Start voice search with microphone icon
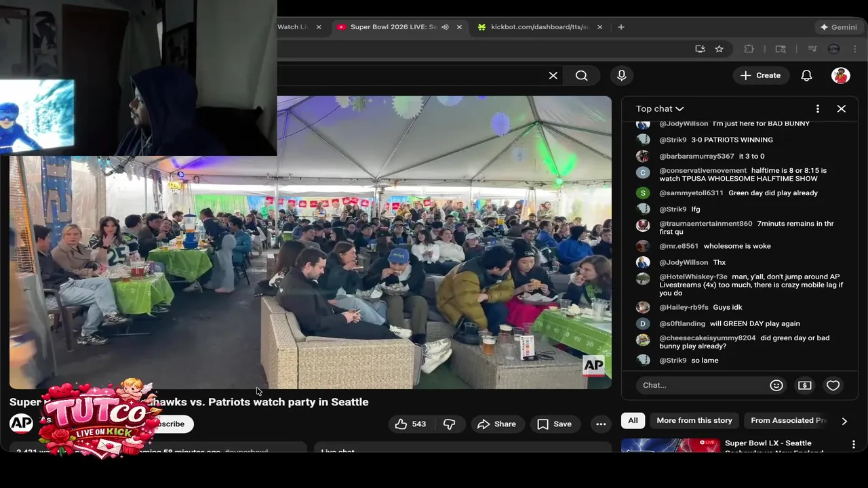The image size is (868, 488). tap(621, 75)
